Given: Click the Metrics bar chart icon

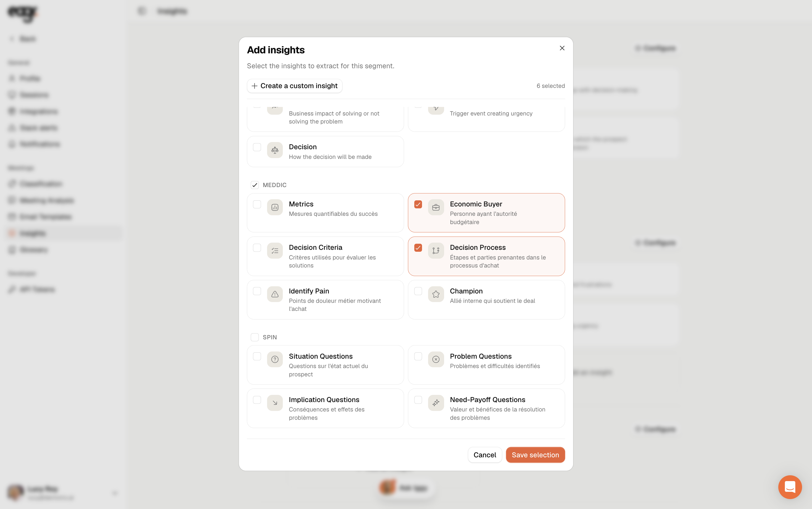Looking at the screenshot, I should point(275,207).
